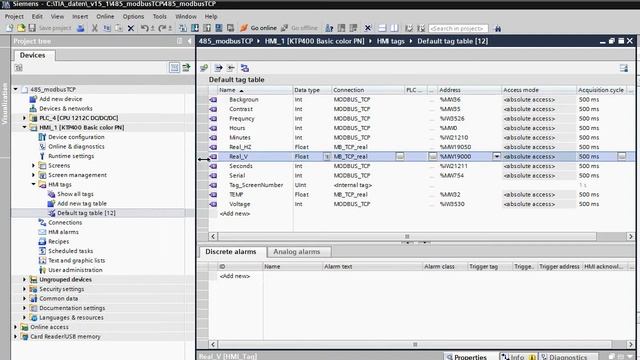Click the Delete X icon after Paste
Image resolution: width=640 pixels, height=360 pixels.
pyautogui.click(x=131, y=28)
